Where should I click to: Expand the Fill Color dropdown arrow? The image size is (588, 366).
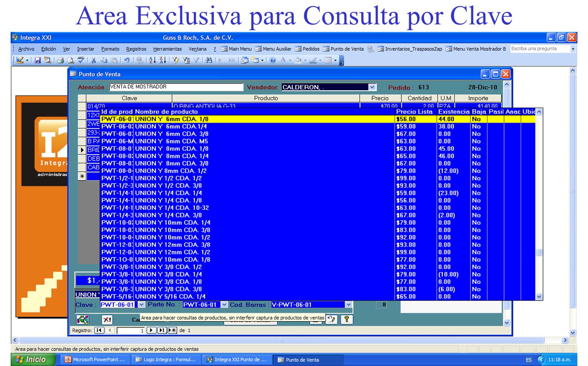306,61
